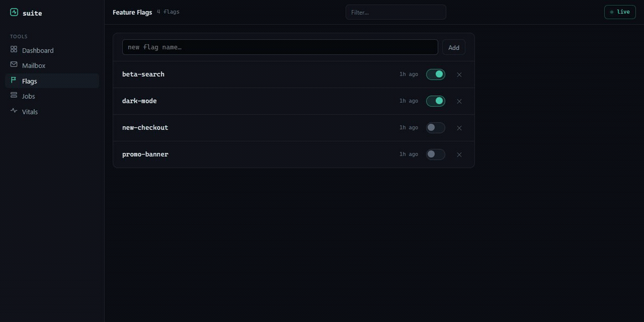The width and height of the screenshot is (644, 322).
Task: Click the new flag name input
Action: pyautogui.click(x=280, y=47)
